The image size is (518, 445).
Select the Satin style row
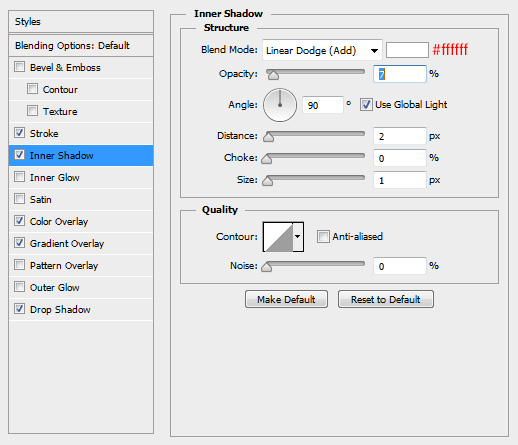[81, 199]
